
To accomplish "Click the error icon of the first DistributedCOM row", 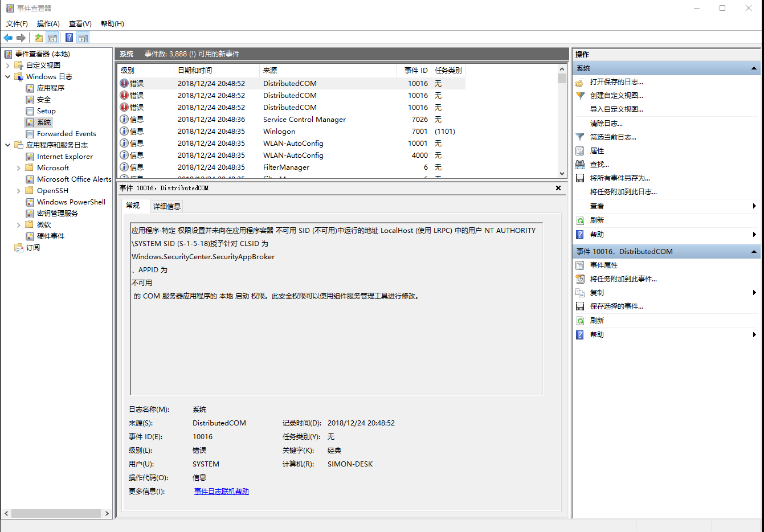I will point(124,83).
